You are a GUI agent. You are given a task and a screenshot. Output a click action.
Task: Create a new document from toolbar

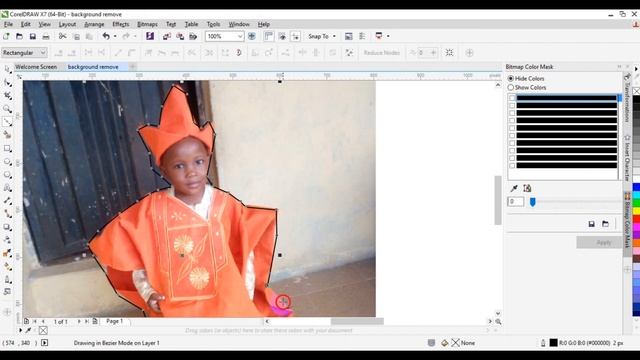point(7,36)
